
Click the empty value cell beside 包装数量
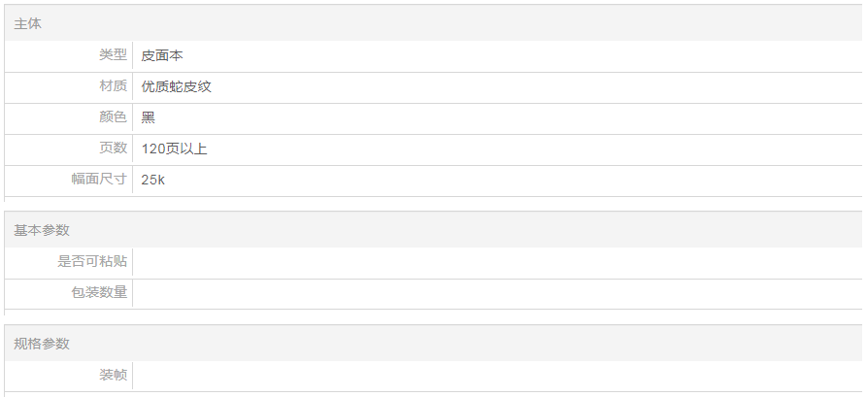495,292
